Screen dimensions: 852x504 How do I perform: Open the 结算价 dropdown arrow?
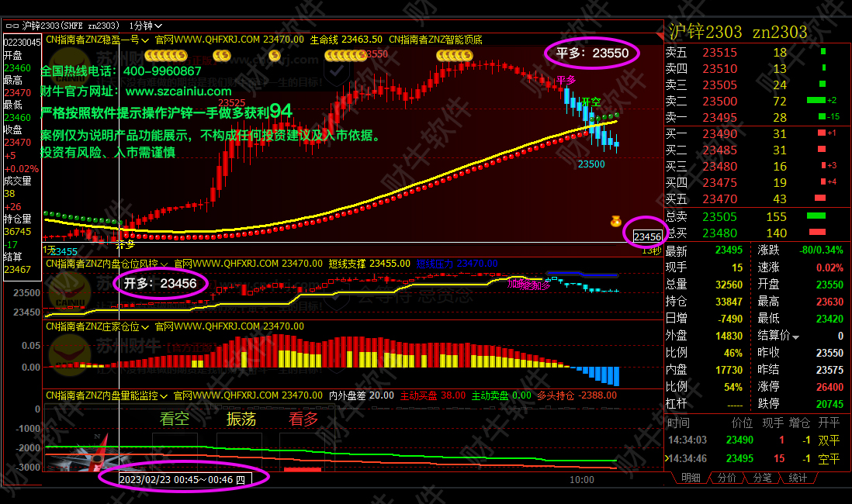coord(796,337)
